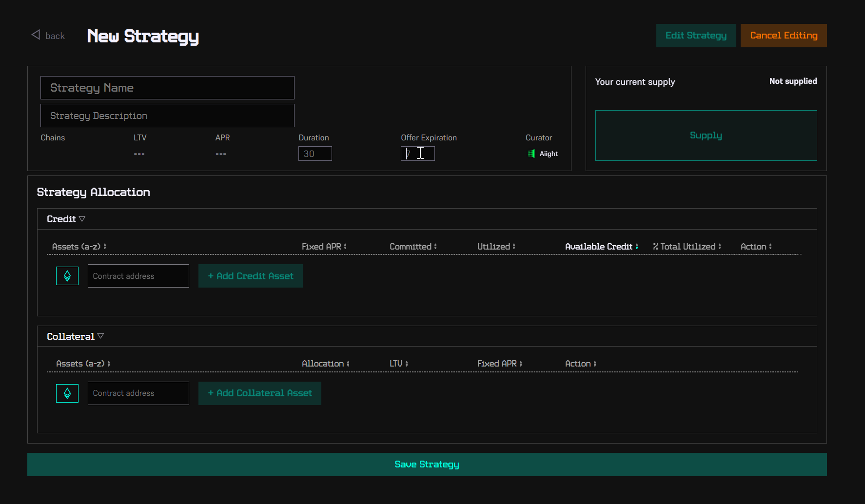Click the Add Credit Asset button

tap(250, 276)
